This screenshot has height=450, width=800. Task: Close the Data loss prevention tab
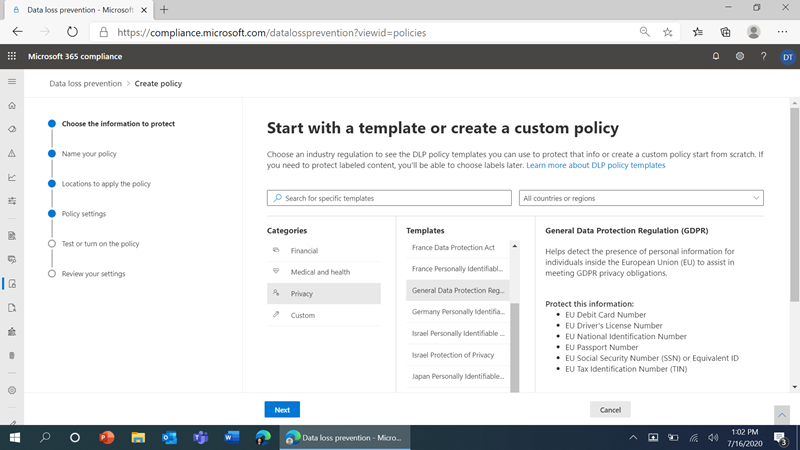click(144, 10)
